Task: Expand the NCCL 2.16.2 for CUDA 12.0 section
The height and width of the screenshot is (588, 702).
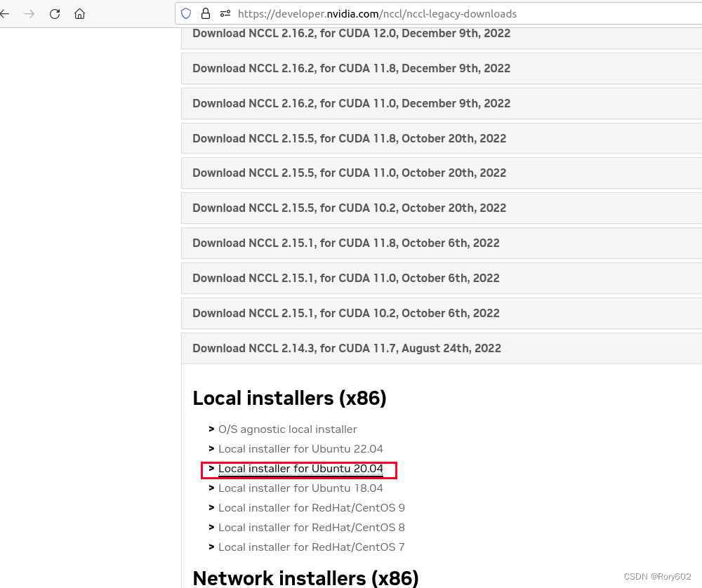Action: click(x=351, y=33)
